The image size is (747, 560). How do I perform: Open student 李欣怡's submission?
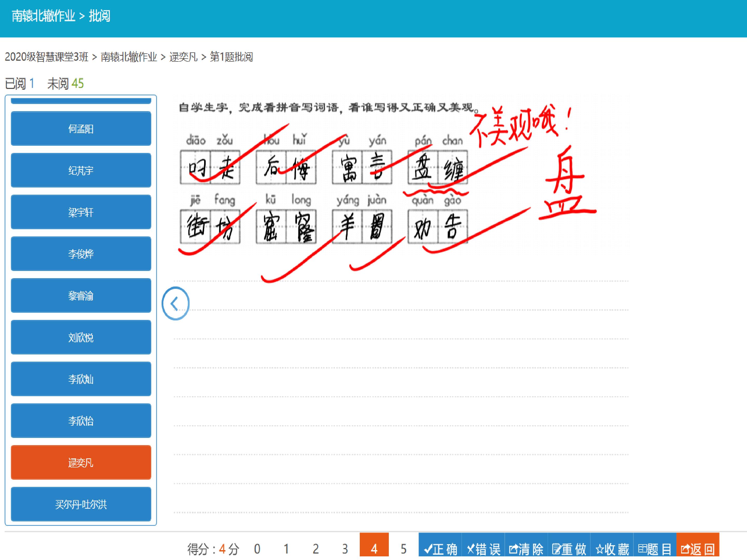tap(81, 421)
